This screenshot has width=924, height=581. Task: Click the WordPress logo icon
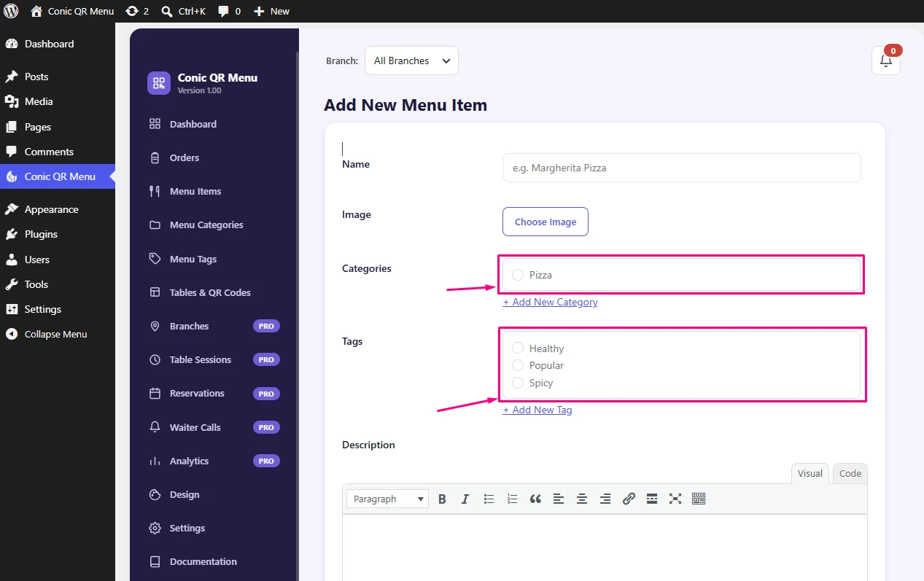coord(11,11)
